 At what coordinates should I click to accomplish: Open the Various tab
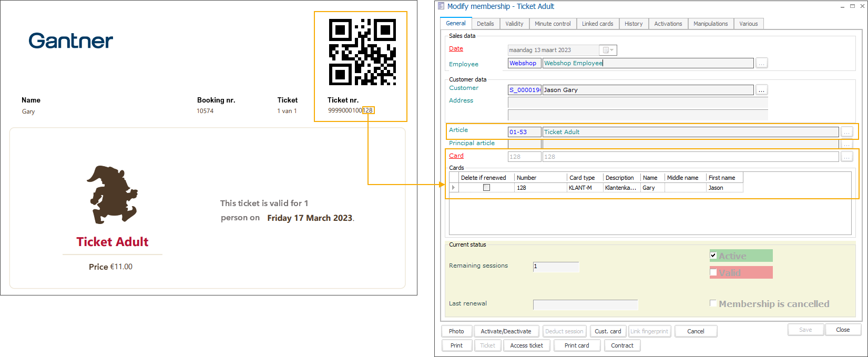[x=749, y=24]
